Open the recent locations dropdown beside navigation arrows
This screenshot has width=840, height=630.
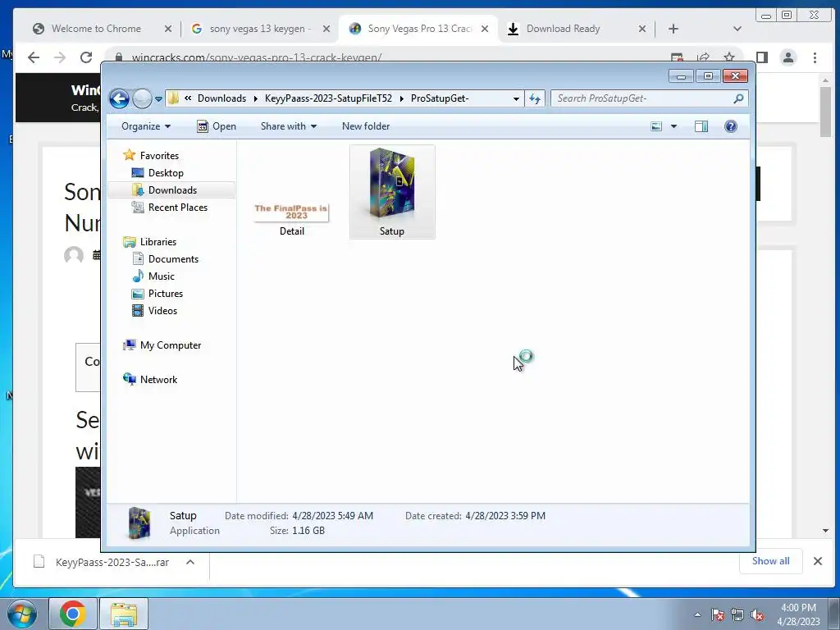click(x=158, y=99)
